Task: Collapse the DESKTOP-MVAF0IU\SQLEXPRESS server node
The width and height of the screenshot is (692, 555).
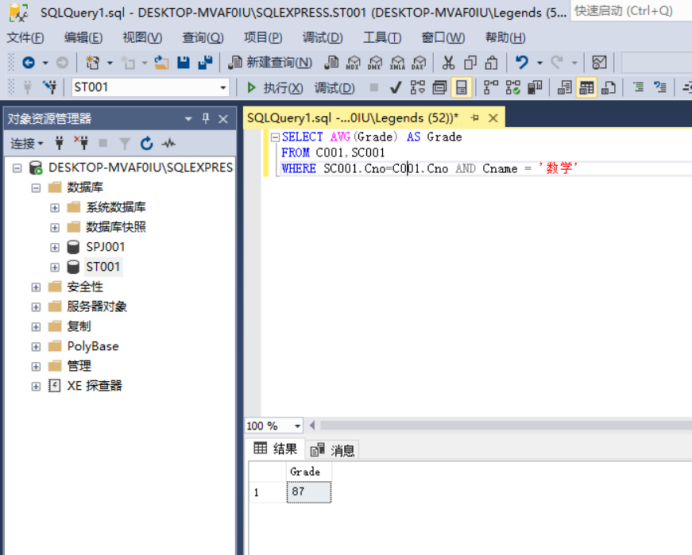Action: (17, 168)
